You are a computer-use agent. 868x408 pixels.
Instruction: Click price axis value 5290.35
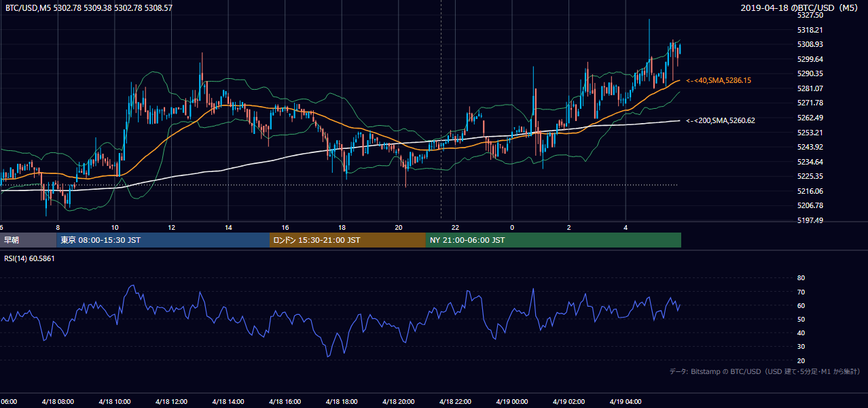pos(810,73)
